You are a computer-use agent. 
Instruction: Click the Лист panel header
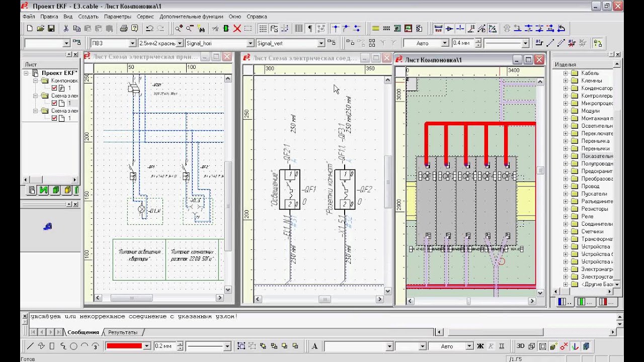[x=50, y=64]
